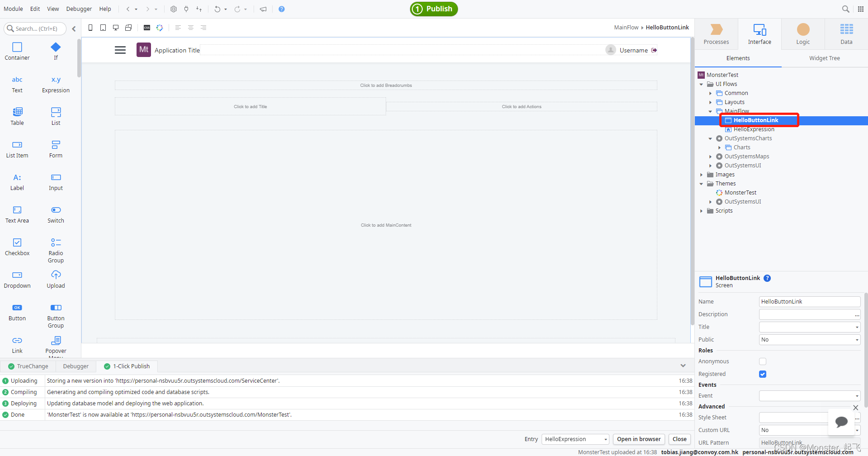Open manage dependencies plug icon
868x456 pixels.
pos(186,9)
